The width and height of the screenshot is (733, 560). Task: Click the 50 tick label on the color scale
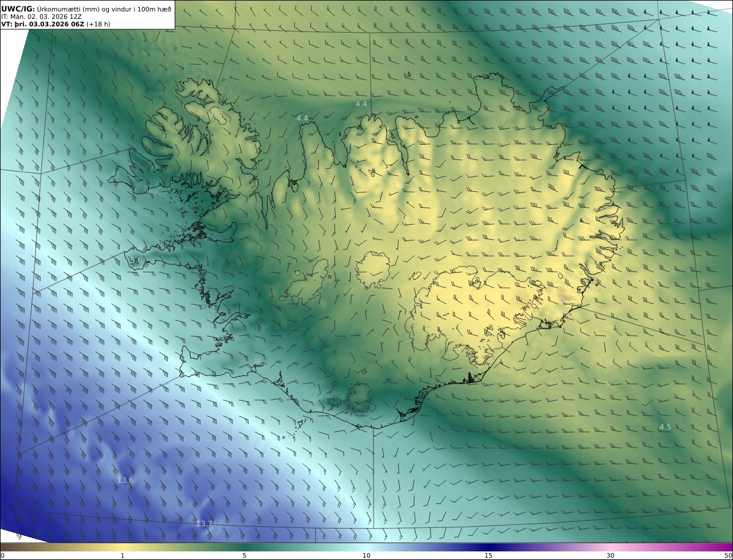click(x=728, y=555)
